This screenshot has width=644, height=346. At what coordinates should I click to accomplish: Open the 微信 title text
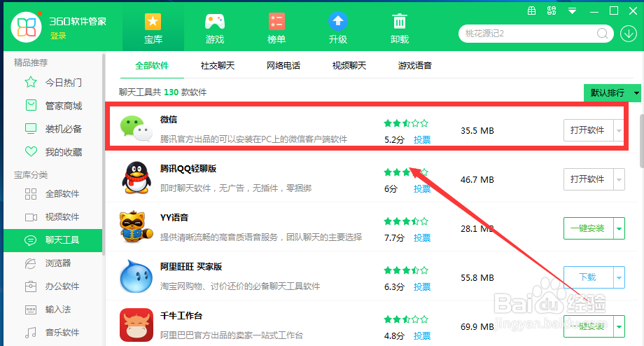pos(169,120)
